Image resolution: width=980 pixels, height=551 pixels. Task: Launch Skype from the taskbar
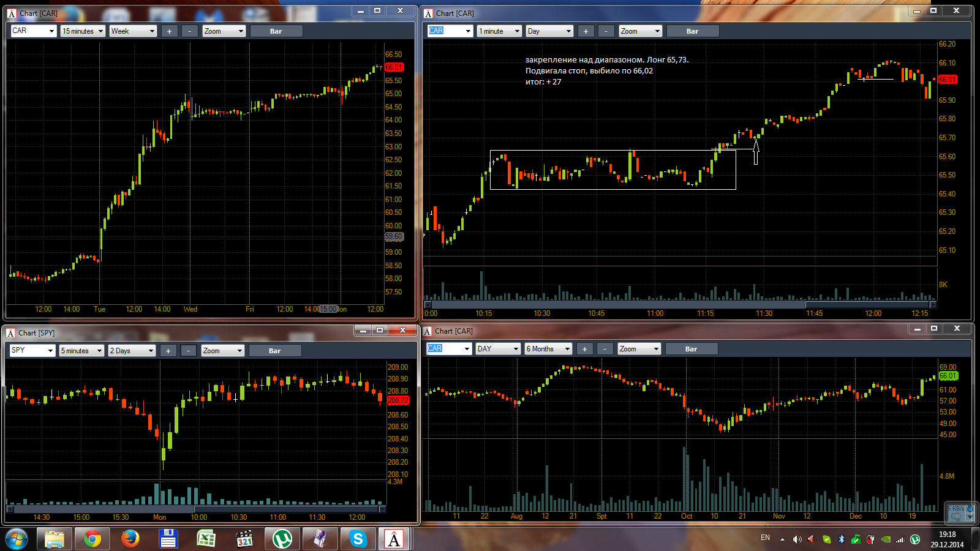pos(358,539)
